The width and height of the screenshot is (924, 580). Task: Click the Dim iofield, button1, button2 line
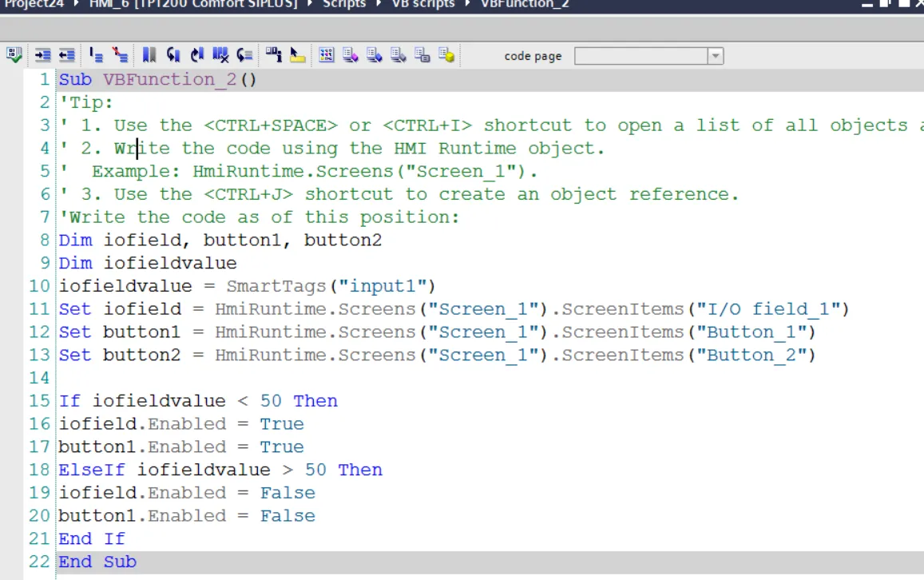[x=220, y=240]
